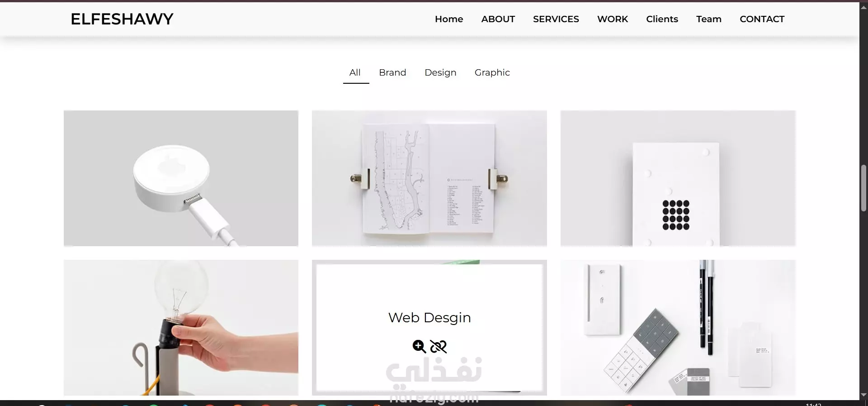The image size is (868, 406).
Task: Open the ABOUT section from navbar
Action: click(x=498, y=19)
